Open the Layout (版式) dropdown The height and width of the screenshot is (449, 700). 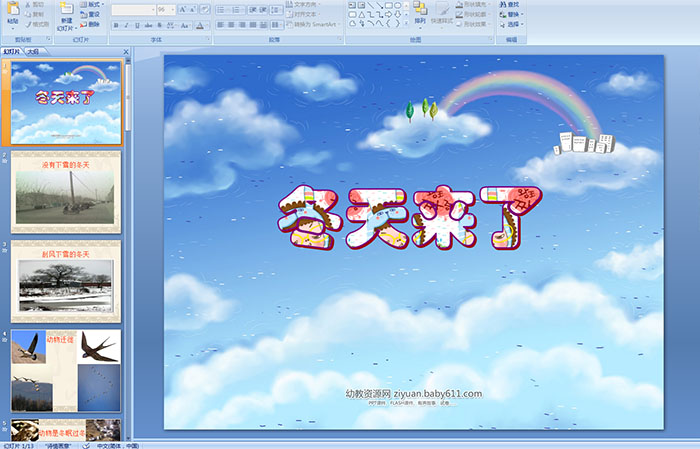click(92, 4)
